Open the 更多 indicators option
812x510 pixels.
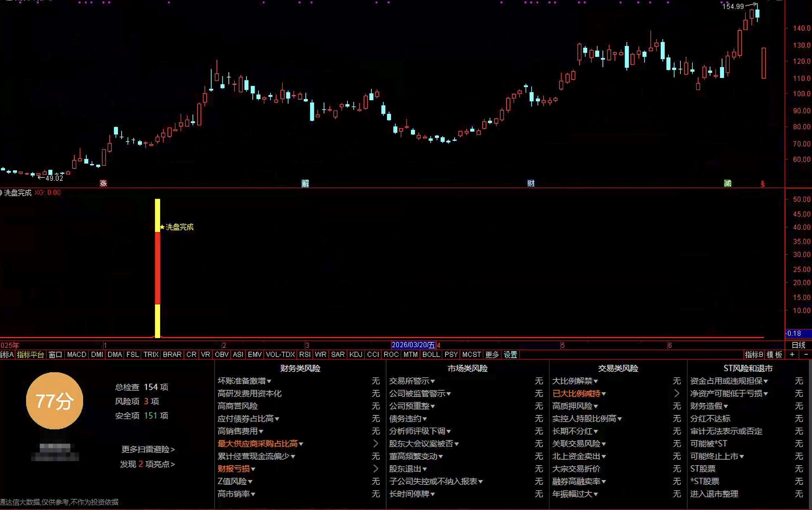[492, 355]
